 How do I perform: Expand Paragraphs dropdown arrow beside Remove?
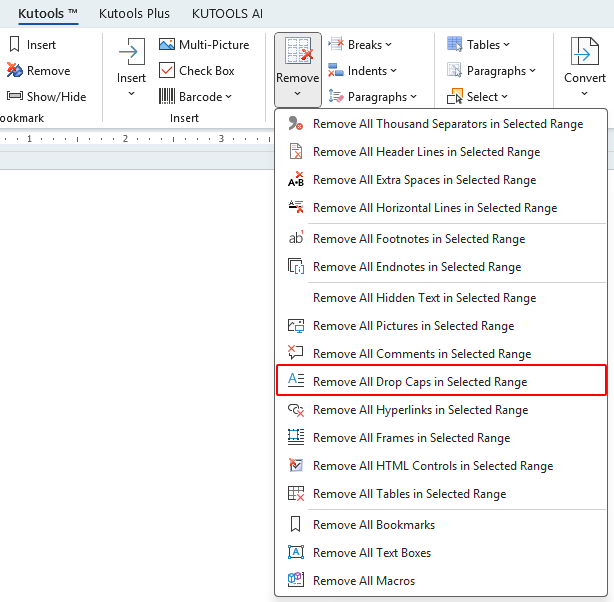click(414, 97)
